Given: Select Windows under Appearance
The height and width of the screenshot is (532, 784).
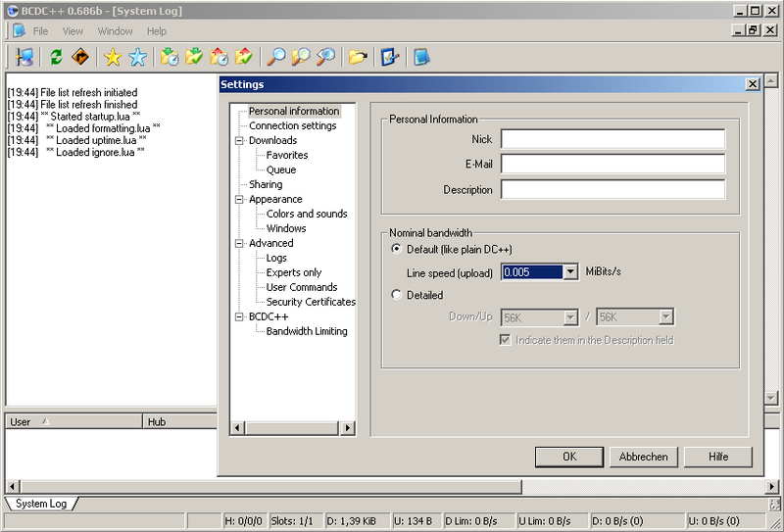Looking at the screenshot, I should [x=286, y=228].
